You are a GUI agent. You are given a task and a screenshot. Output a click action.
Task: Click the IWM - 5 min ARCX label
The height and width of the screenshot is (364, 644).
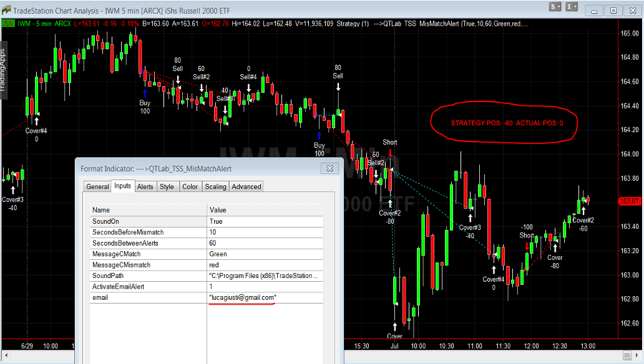point(44,24)
